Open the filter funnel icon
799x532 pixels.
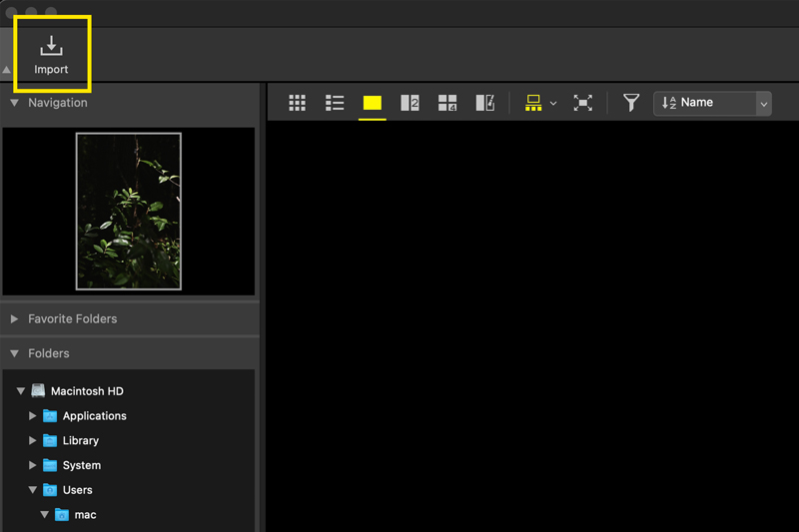[x=631, y=103]
